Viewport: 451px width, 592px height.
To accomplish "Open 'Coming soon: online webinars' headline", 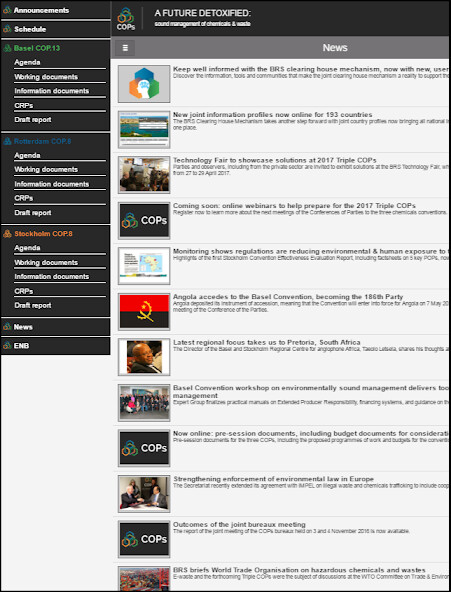I will coord(294,206).
